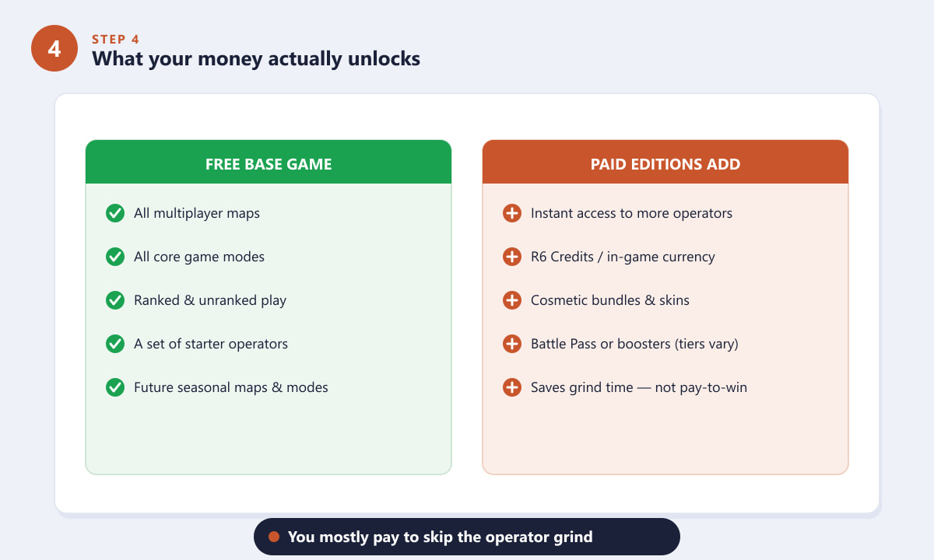934x560 pixels.
Task: Click the STEP 4 orange label
Action: coord(116,39)
